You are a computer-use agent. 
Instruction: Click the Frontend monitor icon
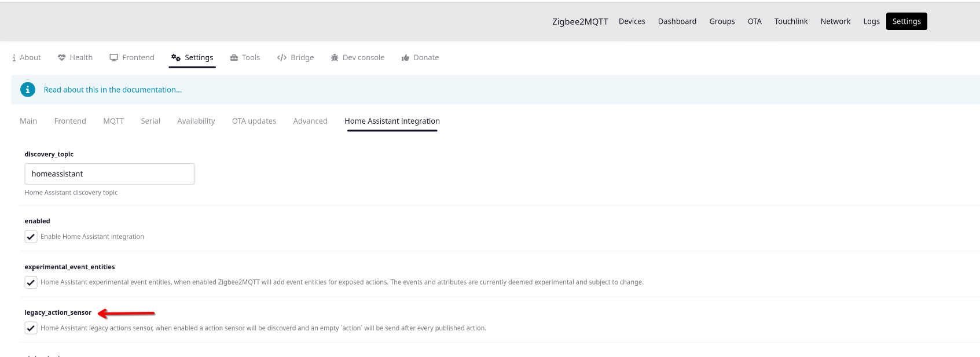pos(114,58)
